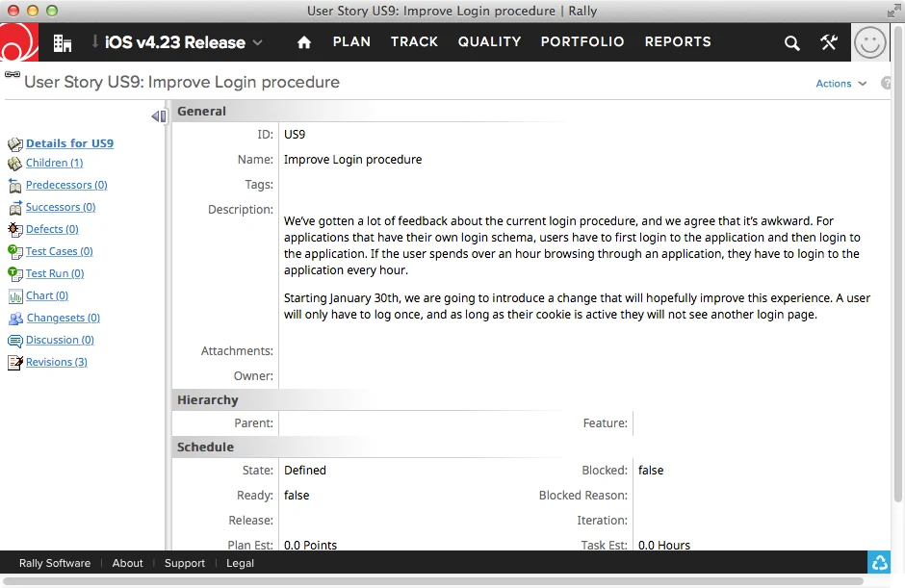Screen dimensions: 905x588
Task: Click the Ready 'false' value
Action: [297, 495]
